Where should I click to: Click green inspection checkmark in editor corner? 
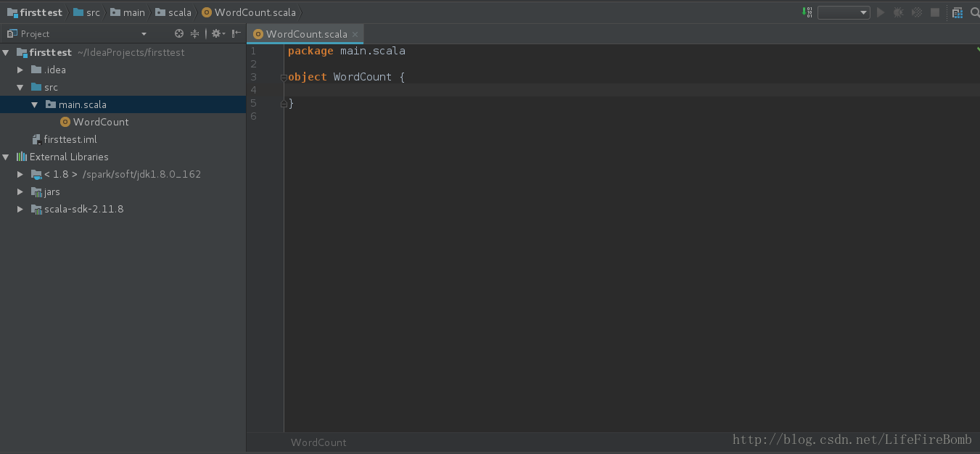click(x=976, y=49)
